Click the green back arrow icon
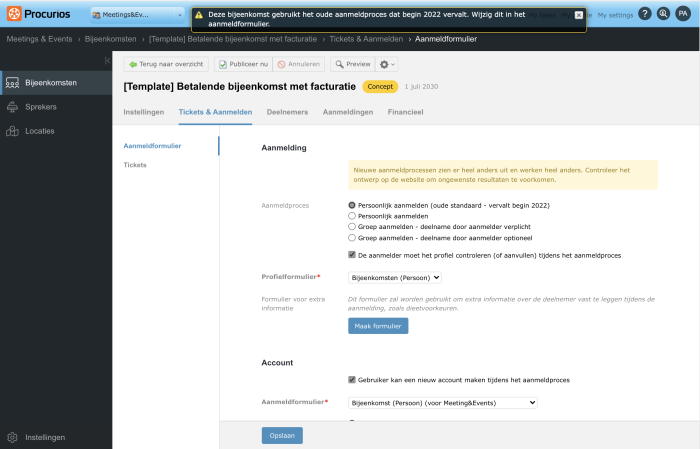The height and width of the screenshot is (449, 700). click(x=133, y=65)
